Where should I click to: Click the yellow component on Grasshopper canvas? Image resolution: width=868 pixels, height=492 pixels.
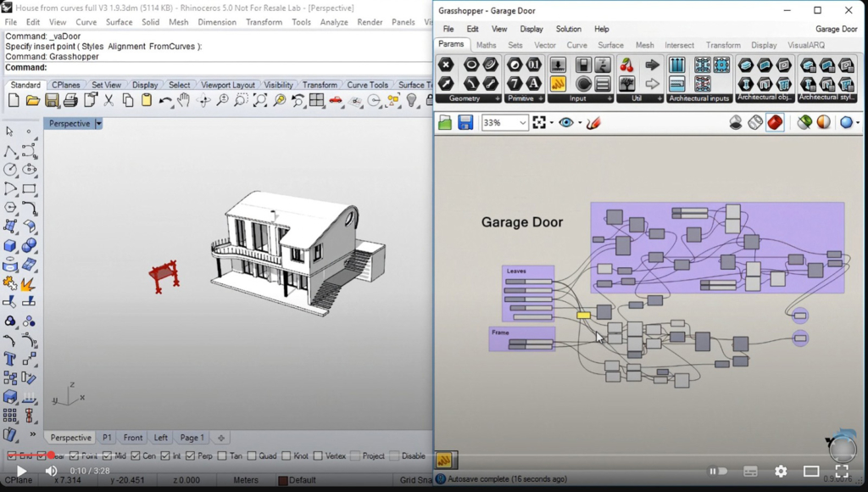583,315
